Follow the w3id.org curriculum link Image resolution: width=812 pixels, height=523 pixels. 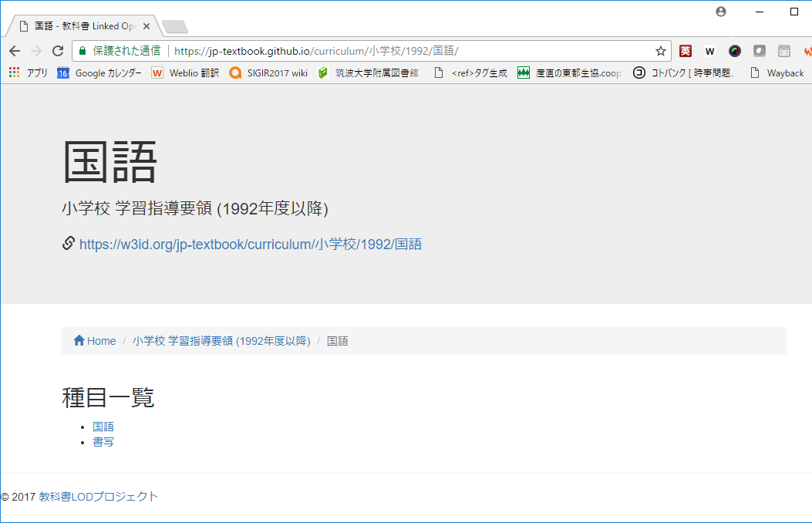pos(251,244)
